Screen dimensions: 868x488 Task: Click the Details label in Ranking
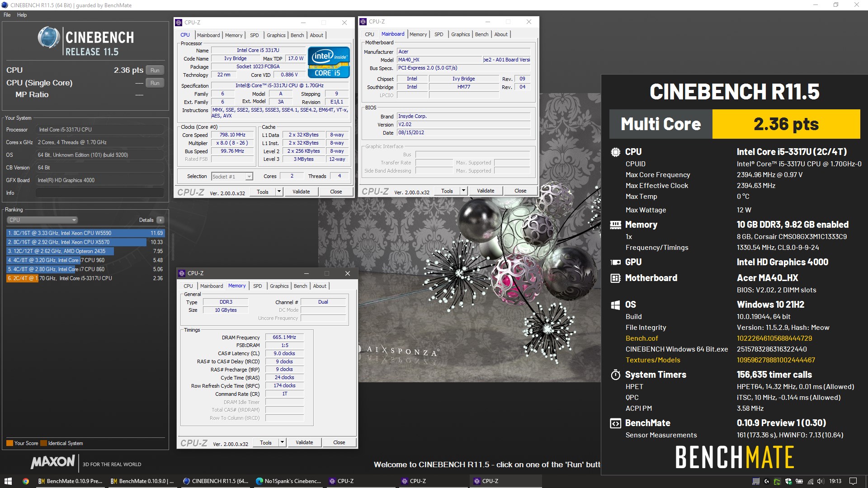pos(146,220)
